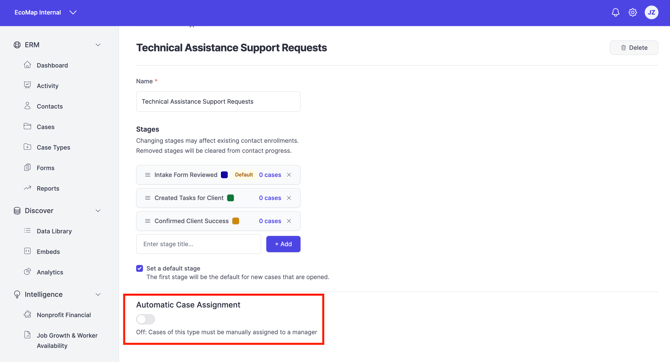This screenshot has width=670, height=362.
Task: Open 0 cases link for Confirmed Client Success
Action: (x=270, y=221)
